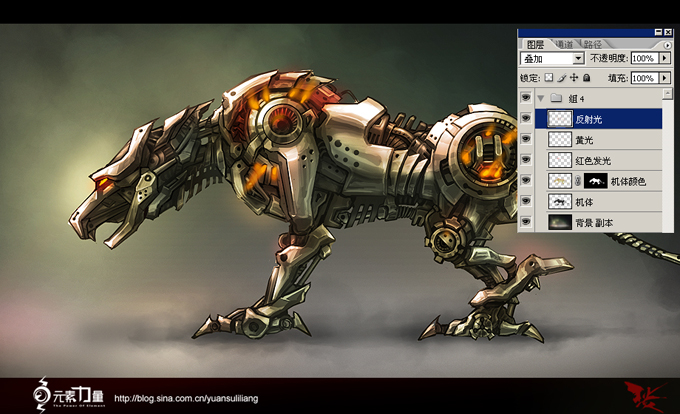This screenshot has height=414, width=680.
Task: Open the blog.sina.com.cn/yuansuliliang link
Action: pos(186,398)
